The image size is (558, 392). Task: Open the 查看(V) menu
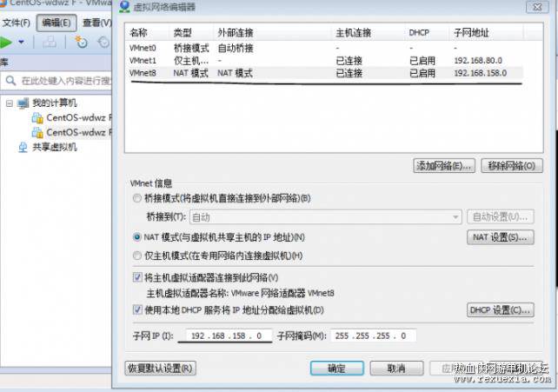[96, 23]
